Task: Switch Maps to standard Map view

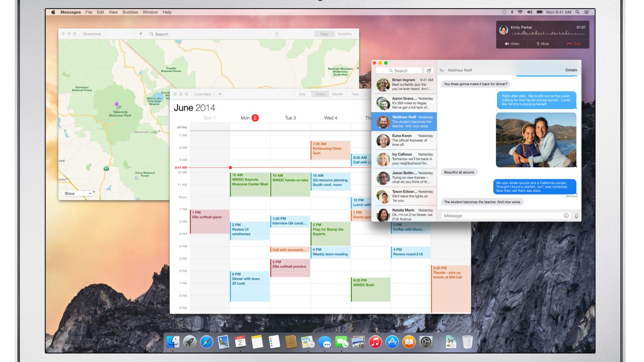Action: 324,34
